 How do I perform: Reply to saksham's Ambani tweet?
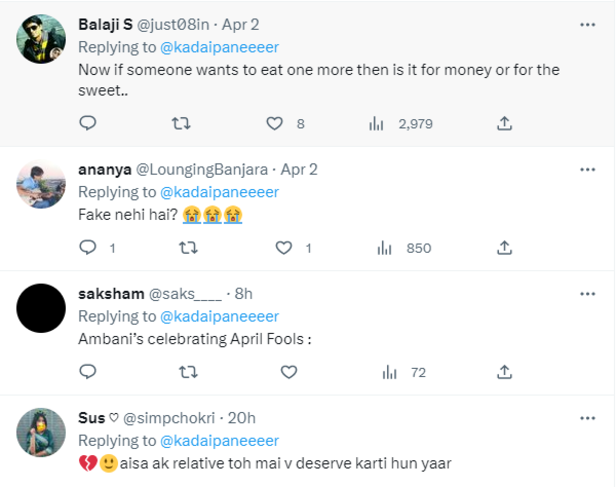tap(88, 372)
